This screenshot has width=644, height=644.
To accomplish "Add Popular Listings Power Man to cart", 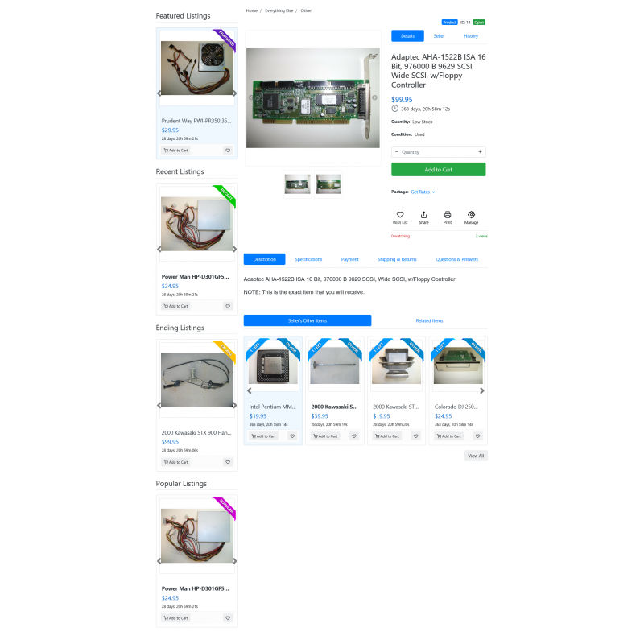I will pyautogui.click(x=175, y=618).
